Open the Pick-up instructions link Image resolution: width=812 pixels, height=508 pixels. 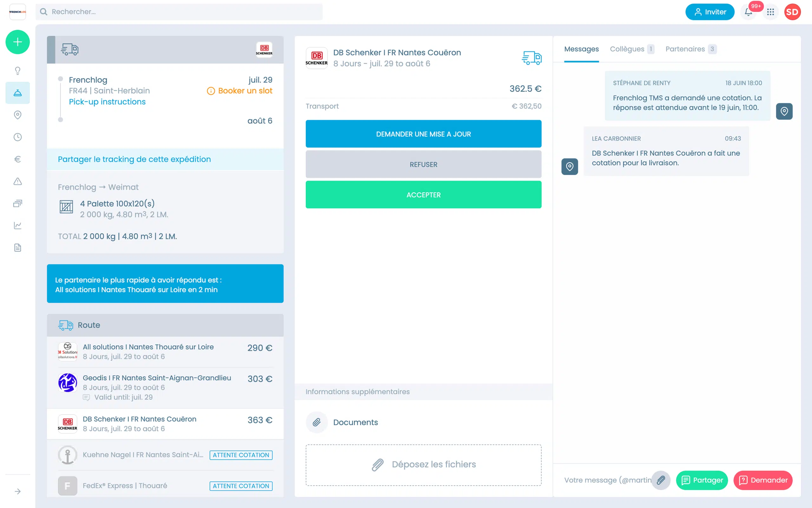click(x=108, y=102)
